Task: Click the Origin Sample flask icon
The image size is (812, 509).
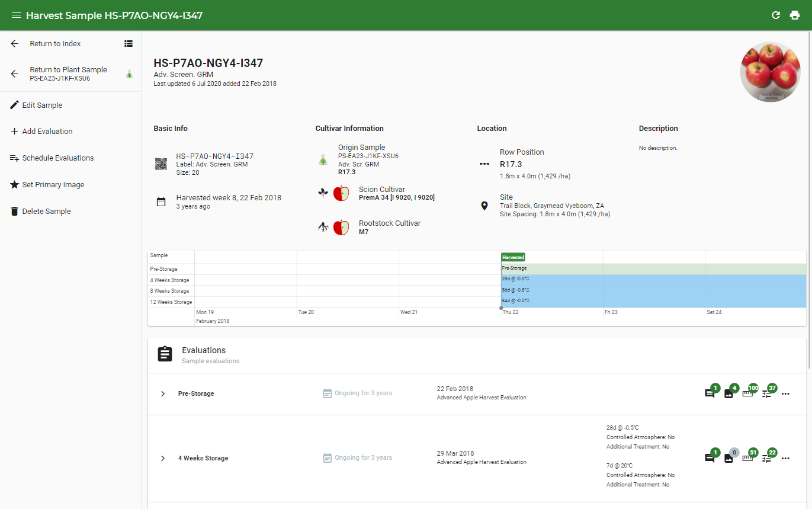Action: (323, 160)
